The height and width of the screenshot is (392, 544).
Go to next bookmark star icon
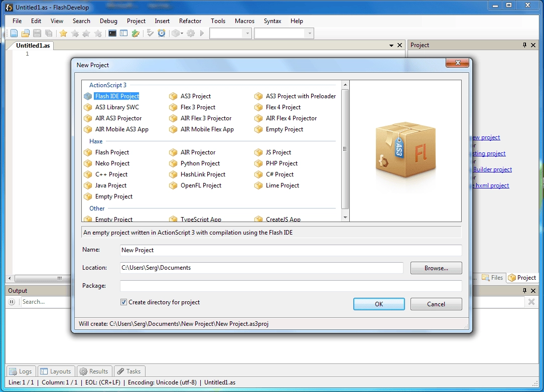tap(75, 33)
